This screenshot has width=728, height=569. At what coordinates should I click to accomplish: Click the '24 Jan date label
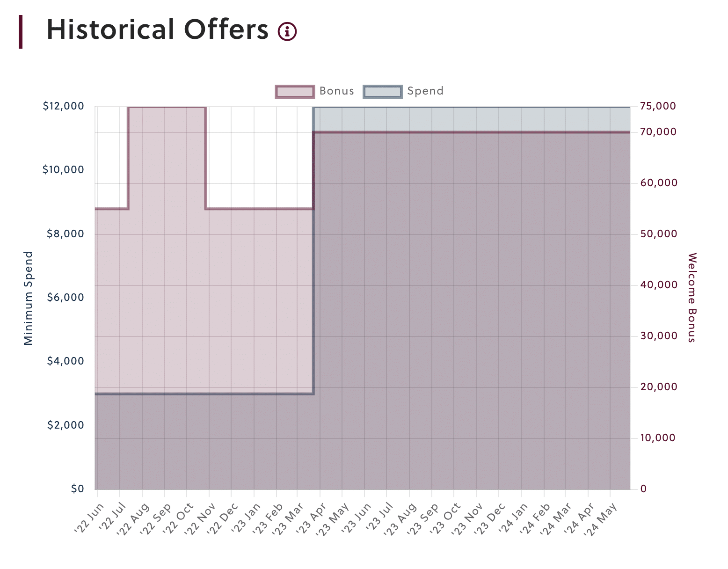[512, 518]
